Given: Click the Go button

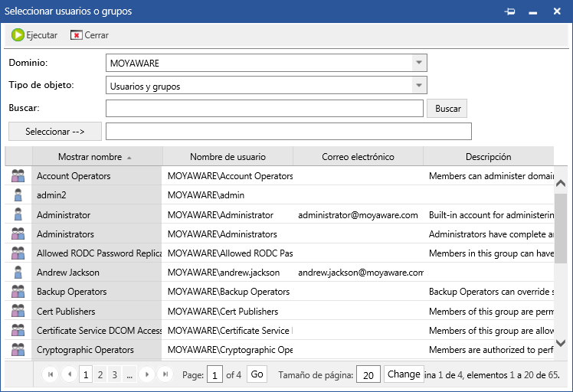Looking at the screenshot, I should (257, 374).
